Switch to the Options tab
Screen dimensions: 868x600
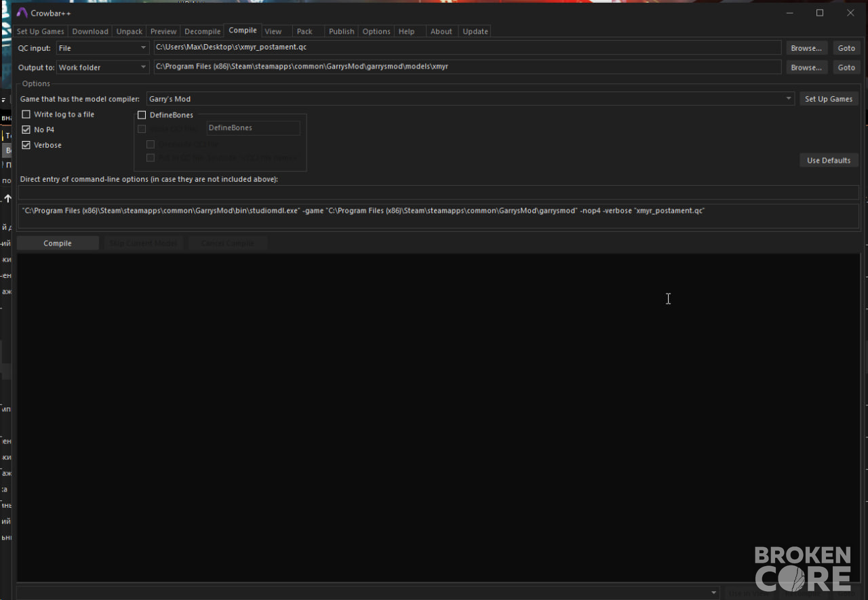[x=376, y=31]
